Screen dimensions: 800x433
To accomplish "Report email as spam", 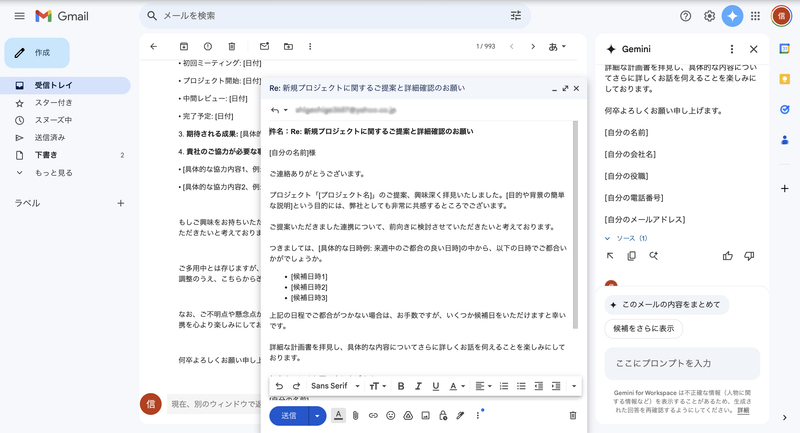I will (x=208, y=46).
